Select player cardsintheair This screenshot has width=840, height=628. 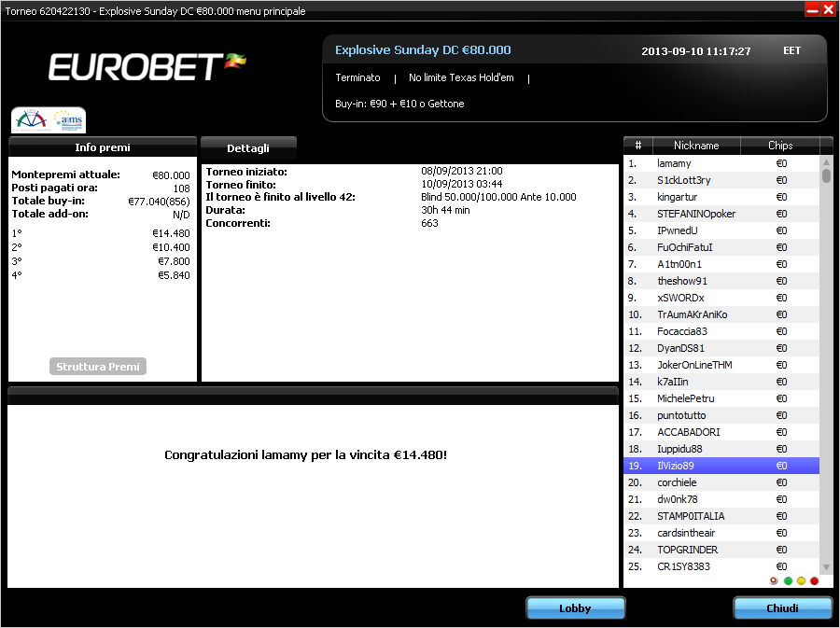coord(721,533)
